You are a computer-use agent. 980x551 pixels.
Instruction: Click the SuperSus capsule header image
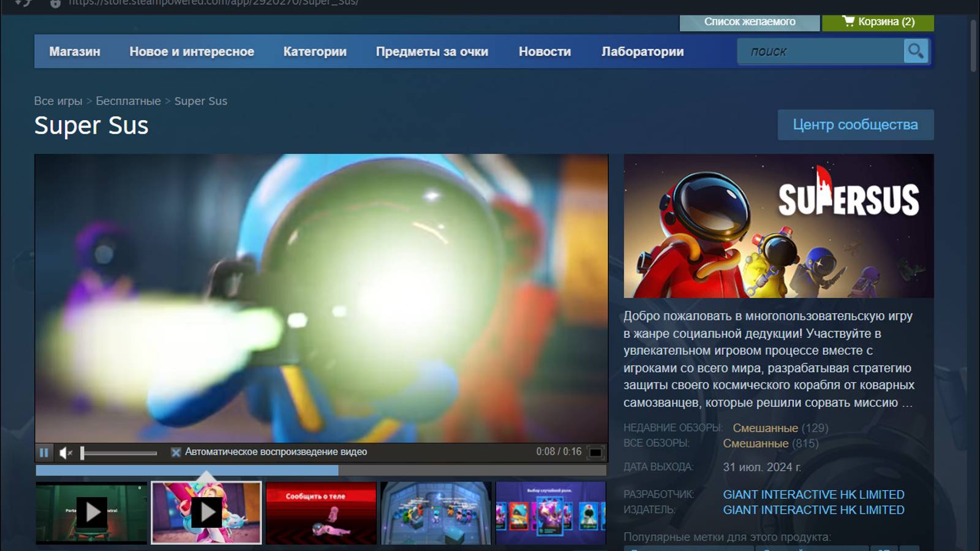778,226
